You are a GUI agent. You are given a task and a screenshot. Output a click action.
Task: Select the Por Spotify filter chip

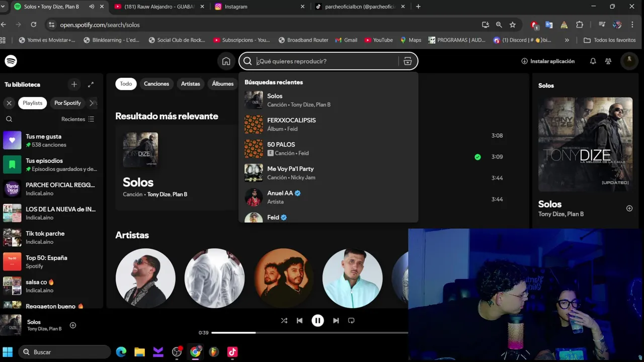point(67,103)
